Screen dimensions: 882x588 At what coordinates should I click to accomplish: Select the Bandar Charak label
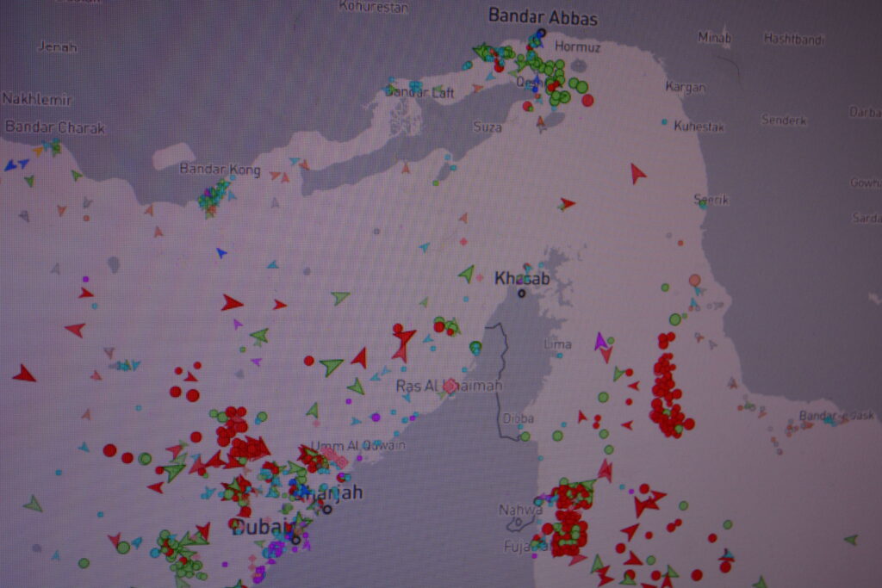(x=55, y=127)
